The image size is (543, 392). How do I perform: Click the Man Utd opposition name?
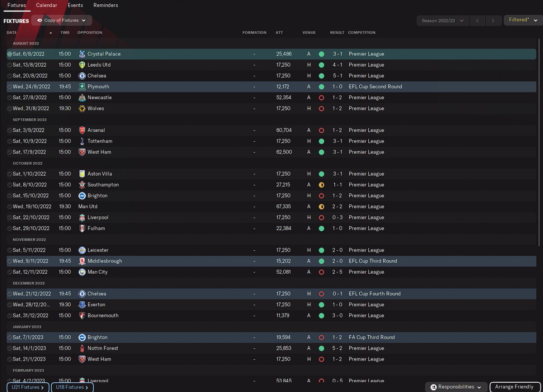pyautogui.click(x=88, y=207)
